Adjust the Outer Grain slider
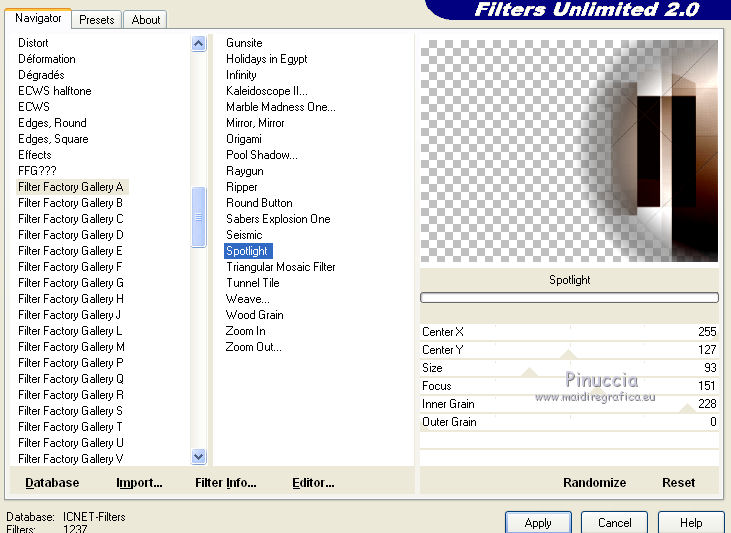Image resolution: width=731 pixels, height=533 pixels. click(569, 422)
